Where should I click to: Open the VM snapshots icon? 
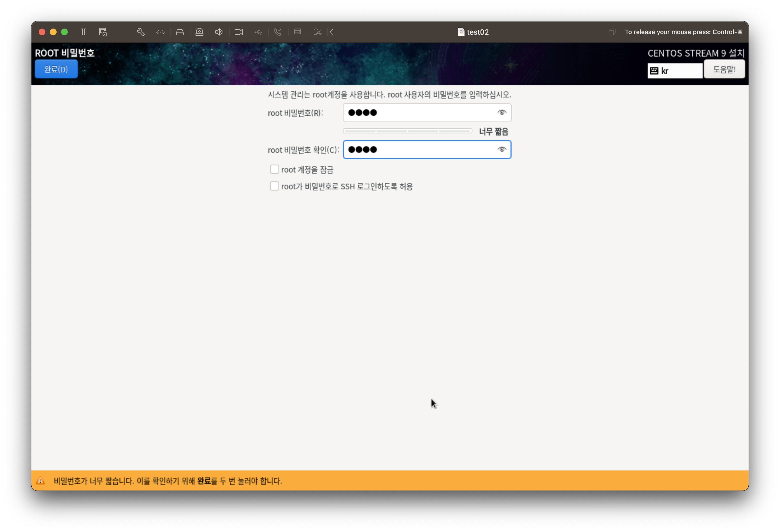click(x=103, y=32)
